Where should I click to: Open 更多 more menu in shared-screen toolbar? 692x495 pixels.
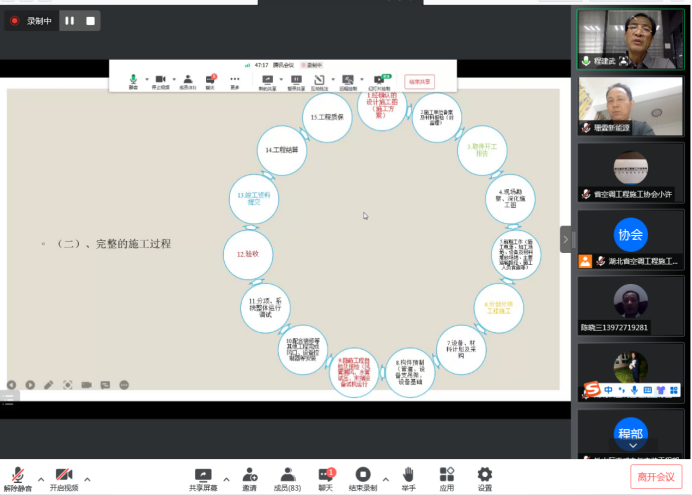(x=235, y=82)
